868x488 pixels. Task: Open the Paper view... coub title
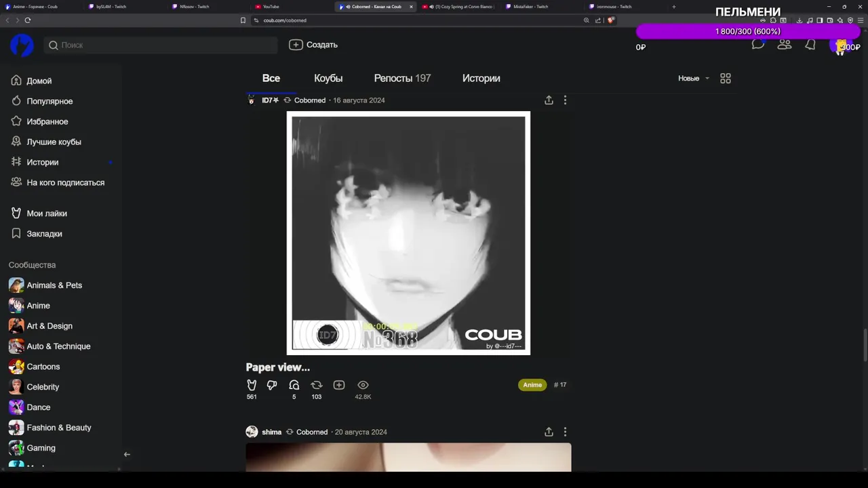tap(278, 367)
